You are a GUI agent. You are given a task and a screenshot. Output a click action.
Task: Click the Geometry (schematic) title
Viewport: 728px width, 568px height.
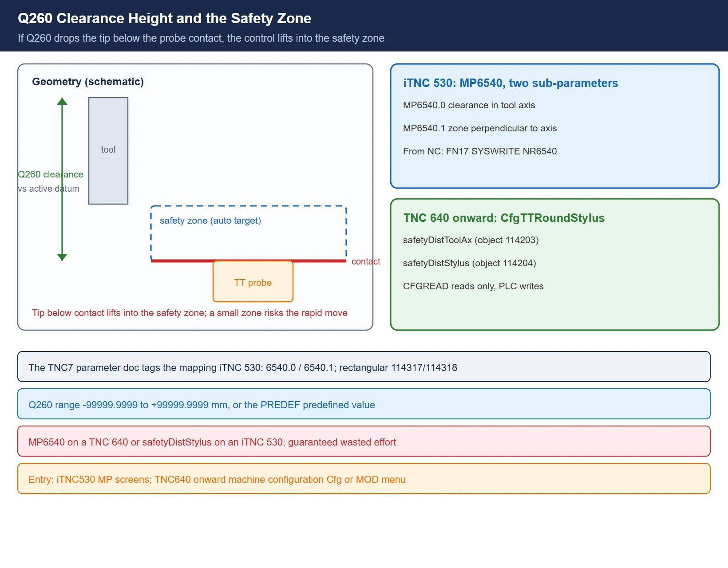[88, 82]
